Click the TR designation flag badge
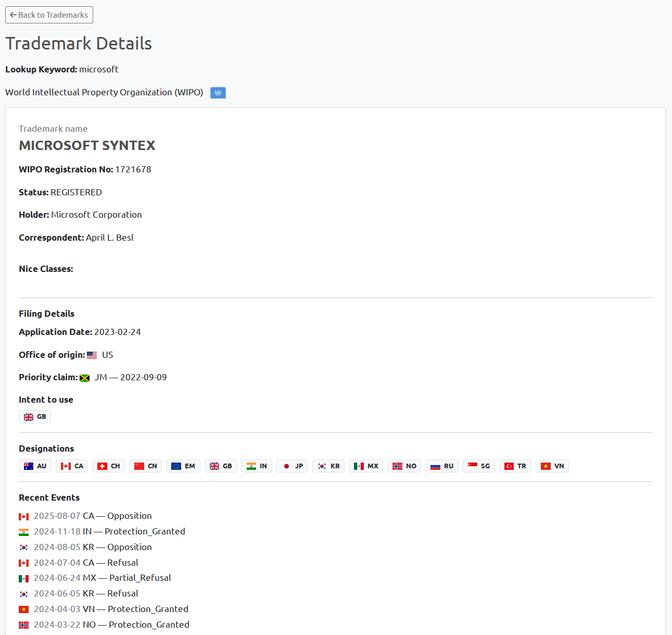This screenshot has width=672, height=635. click(515, 466)
